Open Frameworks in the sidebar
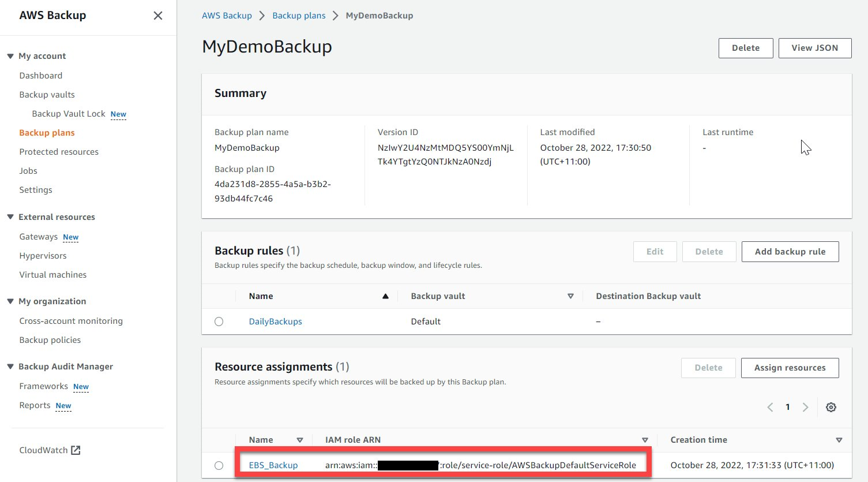The image size is (868, 482). (44, 386)
